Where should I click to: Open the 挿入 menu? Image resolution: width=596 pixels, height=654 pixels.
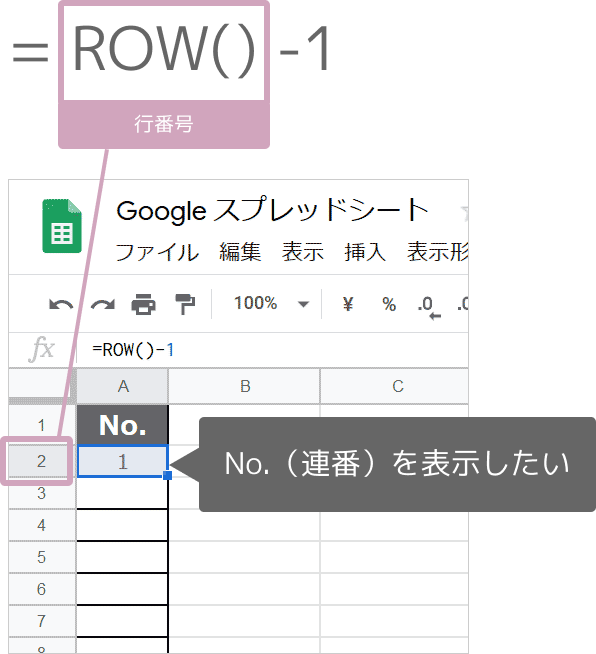(x=365, y=252)
